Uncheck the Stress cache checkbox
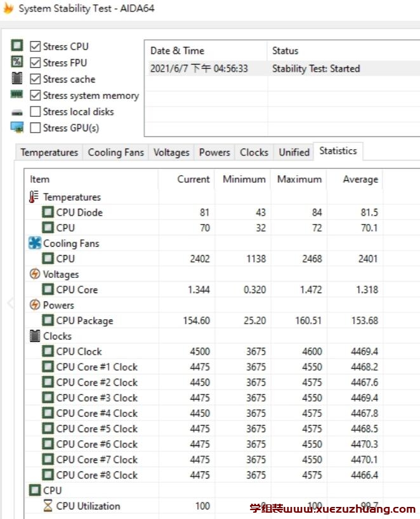The width and height of the screenshot is (420, 519). [x=35, y=79]
